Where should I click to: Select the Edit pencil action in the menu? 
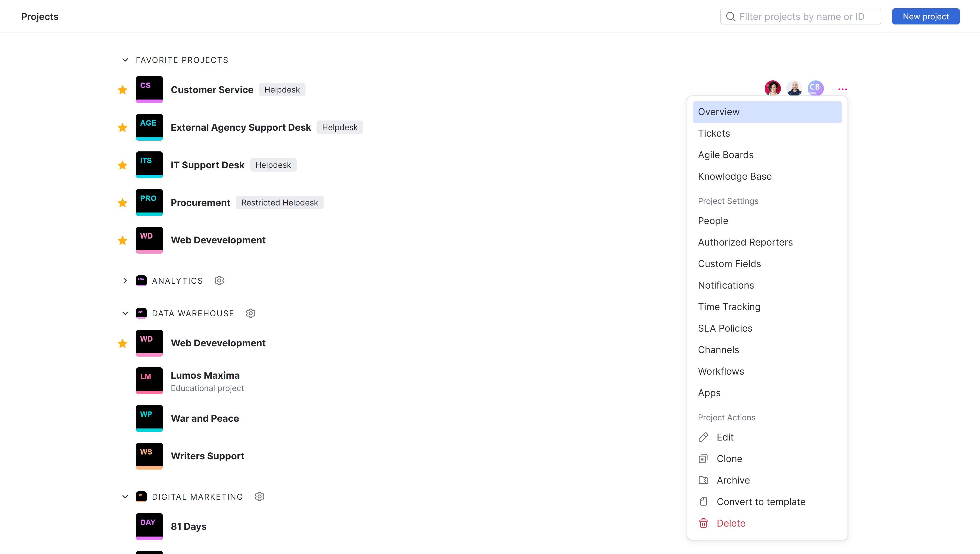tap(703, 437)
